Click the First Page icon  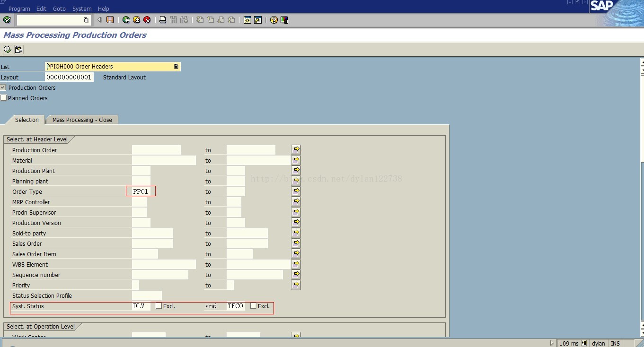pos(200,20)
